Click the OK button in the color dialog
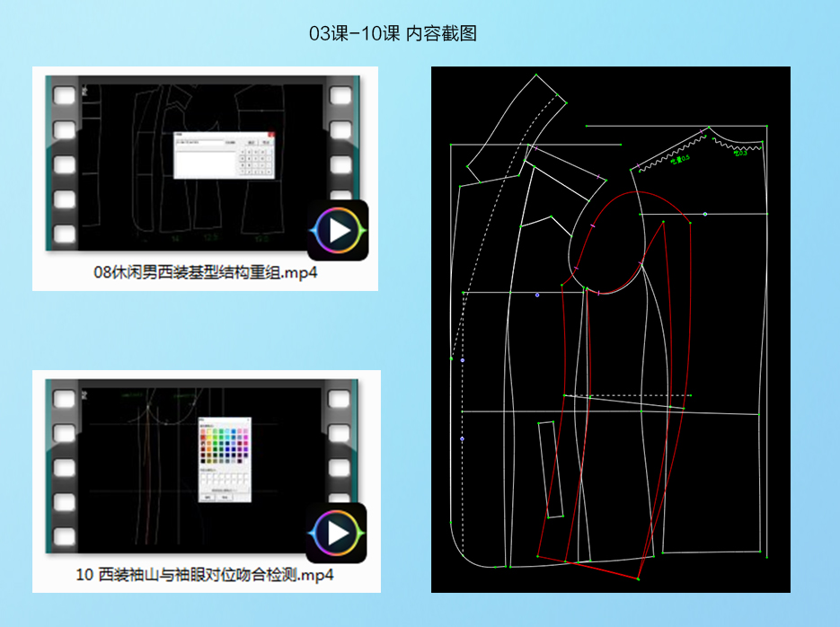 pos(207,497)
